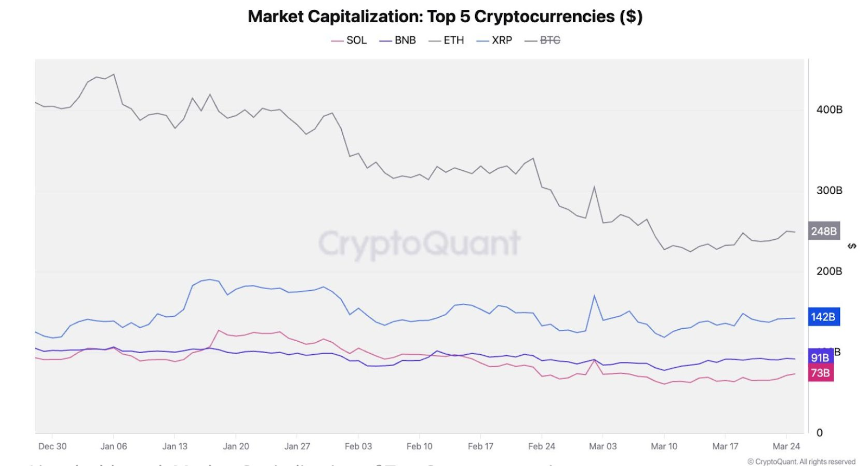Image resolution: width=868 pixels, height=466 pixels.
Task: Click the 400B y-axis label
Action: point(829,110)
